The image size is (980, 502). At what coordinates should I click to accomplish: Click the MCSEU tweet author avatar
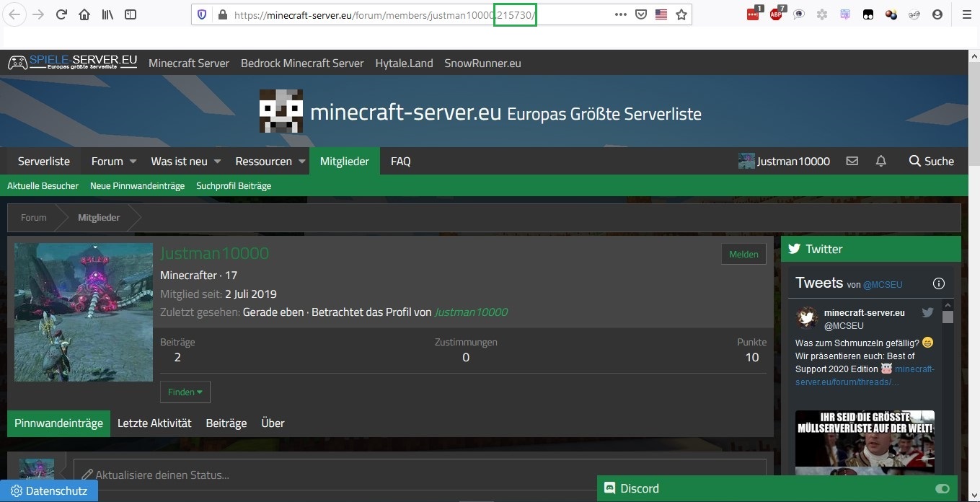[806, 317]
